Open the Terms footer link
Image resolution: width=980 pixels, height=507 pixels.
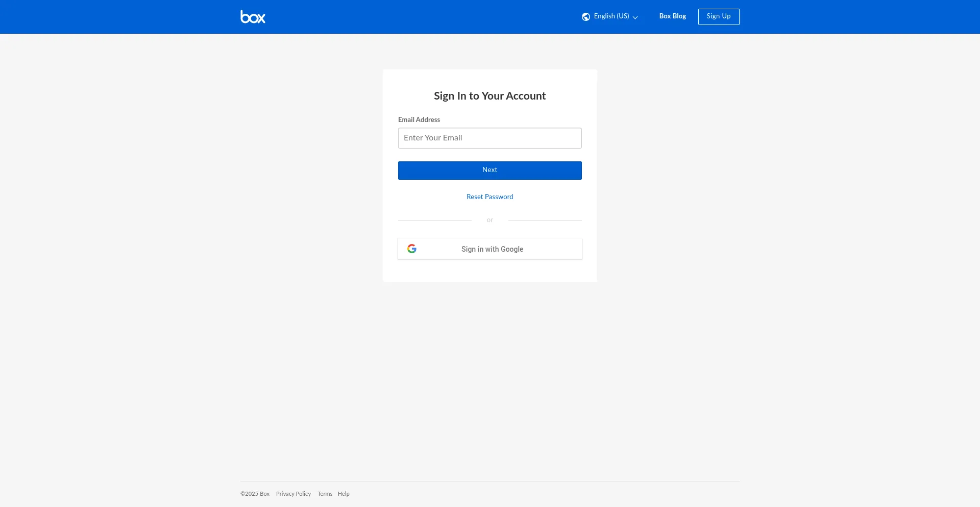point(325,494)
